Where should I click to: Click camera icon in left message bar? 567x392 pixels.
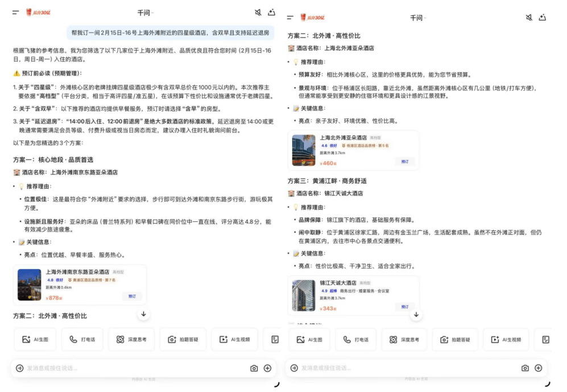(x=254, y=368)
